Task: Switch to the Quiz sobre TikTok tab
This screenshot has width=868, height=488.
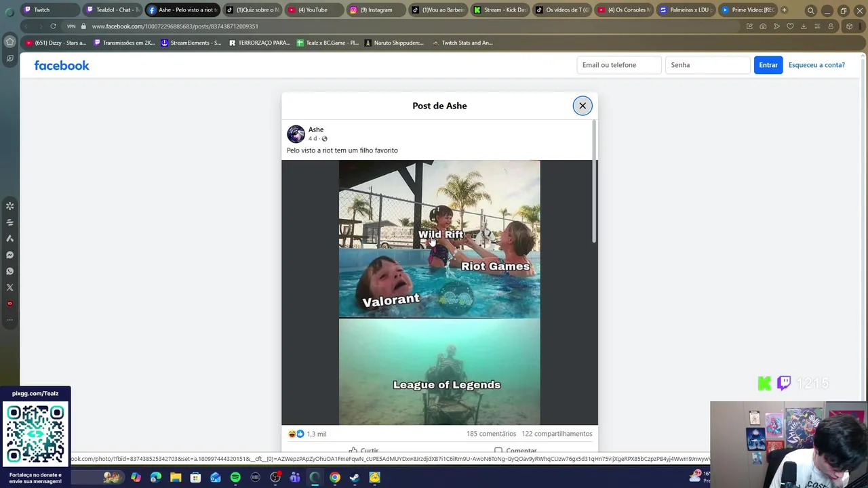Action: coord(252,9)
